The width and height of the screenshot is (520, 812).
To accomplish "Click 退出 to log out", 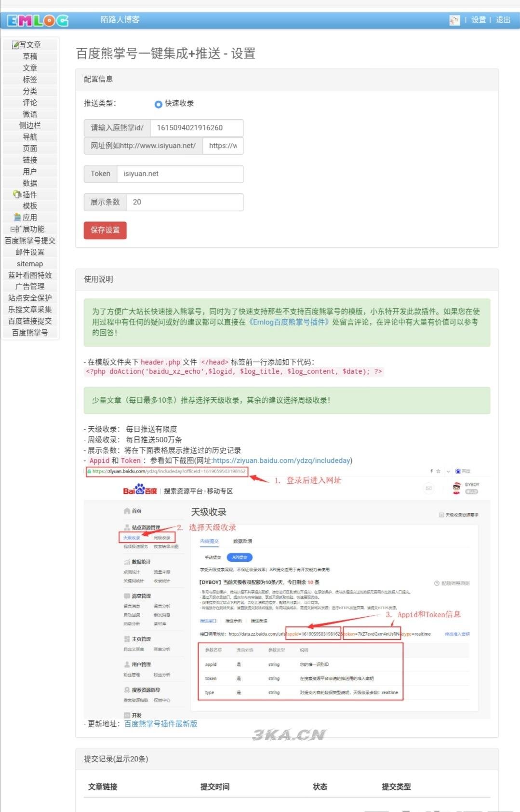I will [x=503, y=20].
